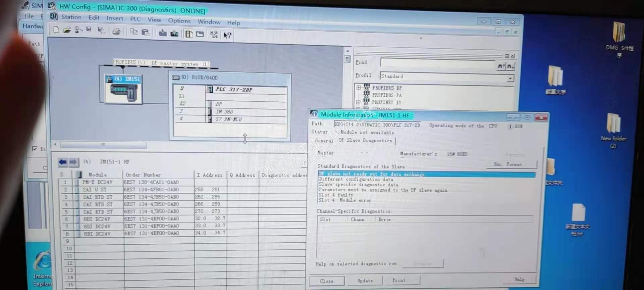Select the S7 FM-NCU rack row
The height and width of the screenshot is (290, 644).
click(230, 119)
